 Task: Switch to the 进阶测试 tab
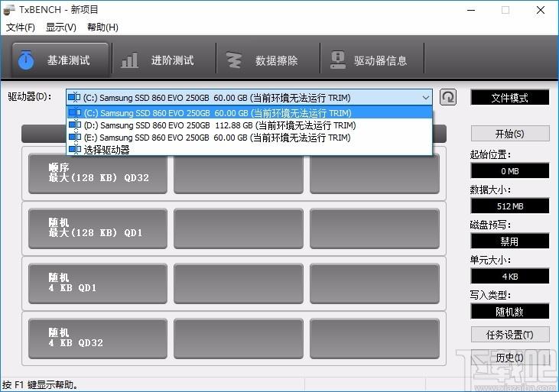tap(164, 60)
